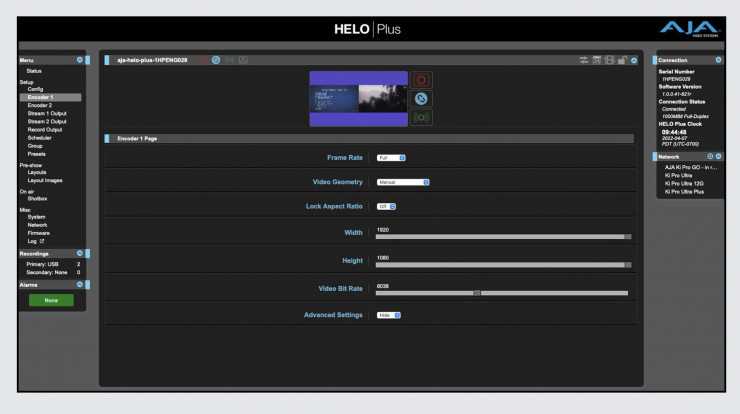Click the large green stream button

[x=423, y=117]
